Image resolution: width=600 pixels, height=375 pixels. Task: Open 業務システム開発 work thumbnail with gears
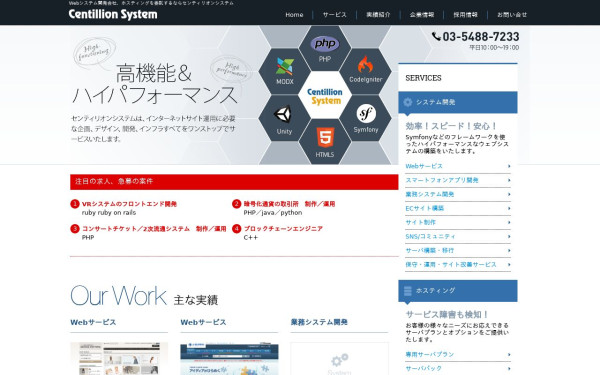339,359
